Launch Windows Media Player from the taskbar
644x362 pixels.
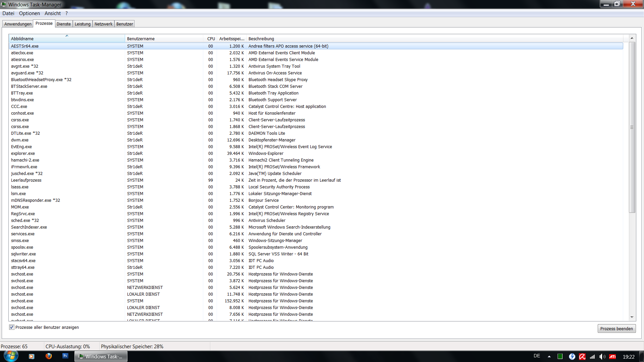[x=32, y=356]
